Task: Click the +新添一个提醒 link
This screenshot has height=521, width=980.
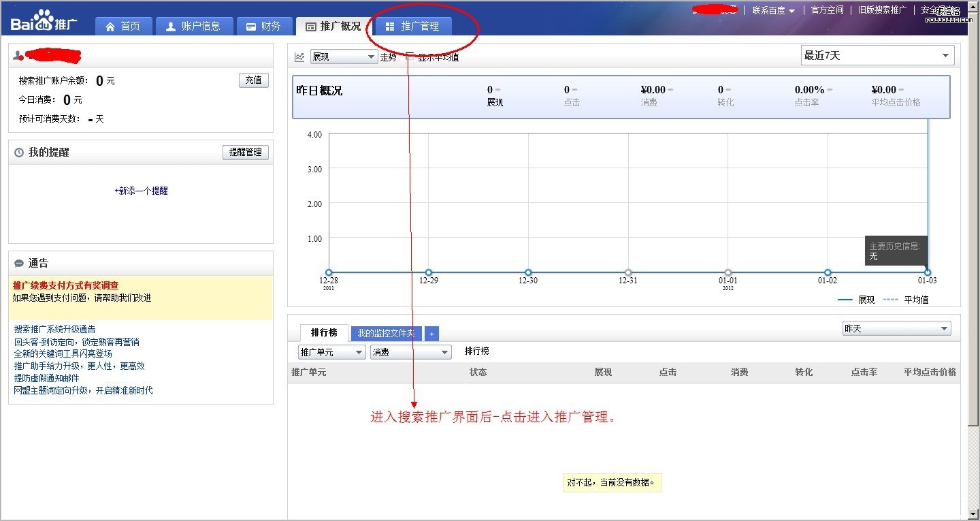Action: (141, 191)
